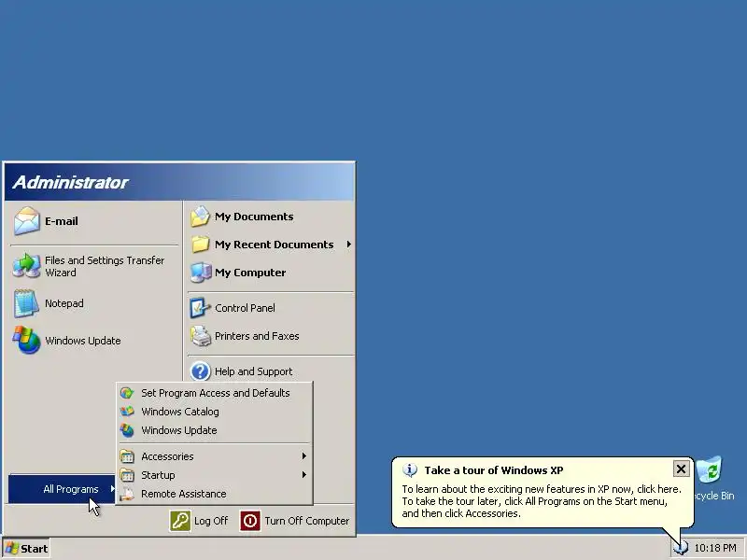The height and width of the screenshot is (560, 747).
Task: Click the My Computer icon
Action: [200, 273]
